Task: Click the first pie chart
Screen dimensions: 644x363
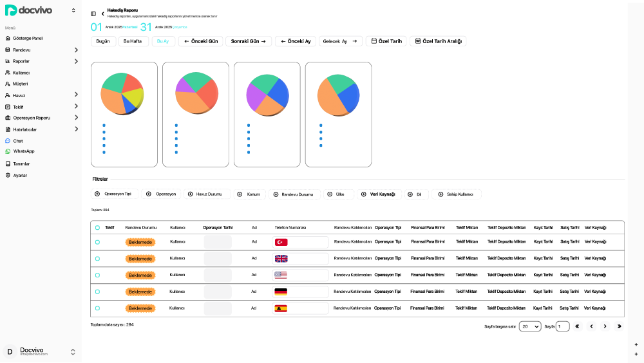Action: pyautogui.click(x=122, y=94)
